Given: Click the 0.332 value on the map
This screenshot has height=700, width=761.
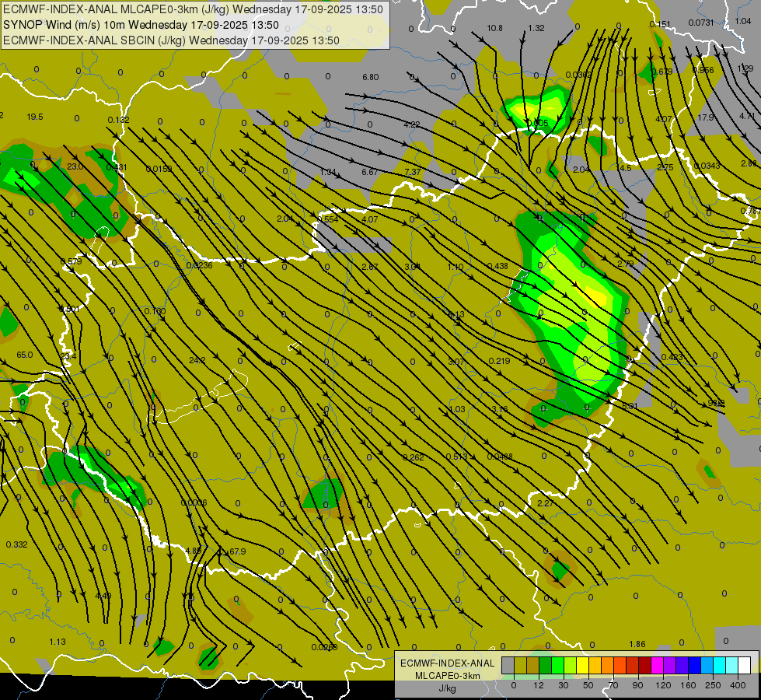Looking at the screenshot, I should pos(17,544).
